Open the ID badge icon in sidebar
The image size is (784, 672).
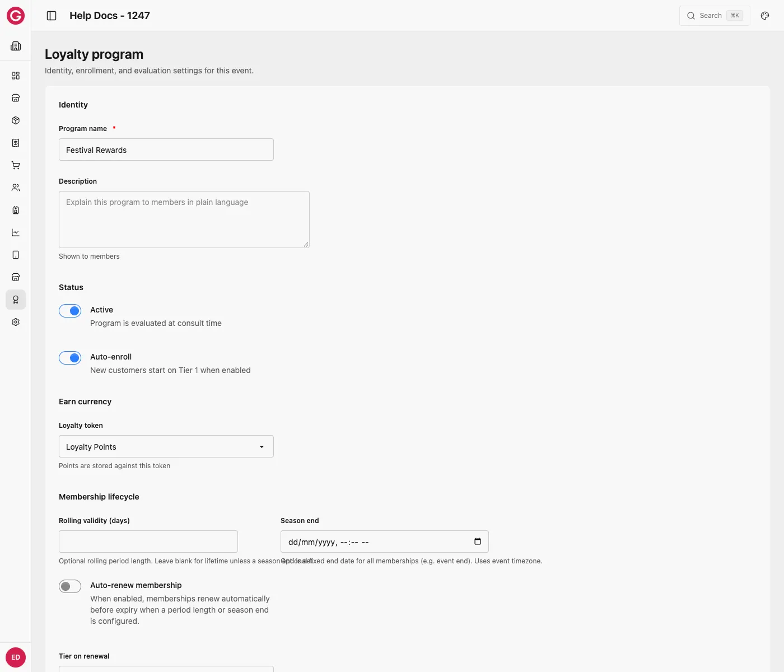coord(16,210)
